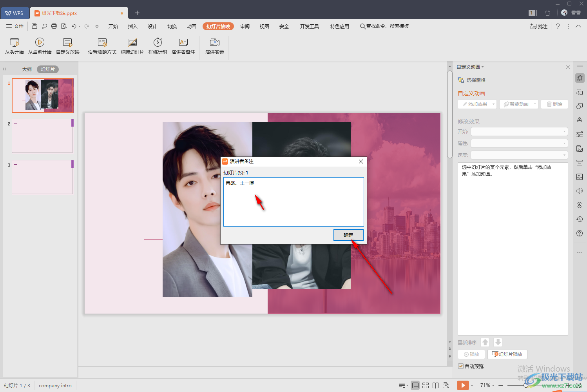Switch to slide sorter view in status bar
This screenshot has width=587, height=392.
click(426, 385)
